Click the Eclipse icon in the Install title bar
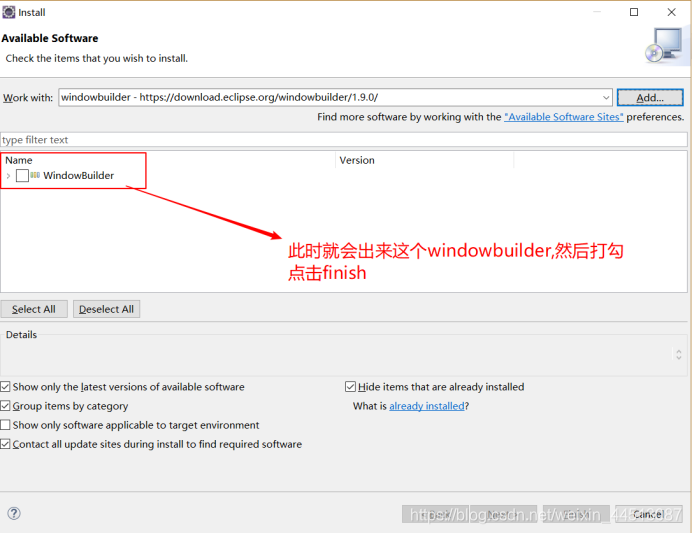 (8, 12)
